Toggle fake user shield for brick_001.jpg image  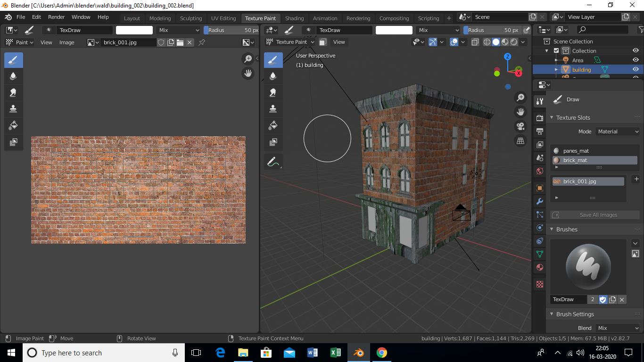click(x=161, y=42)
